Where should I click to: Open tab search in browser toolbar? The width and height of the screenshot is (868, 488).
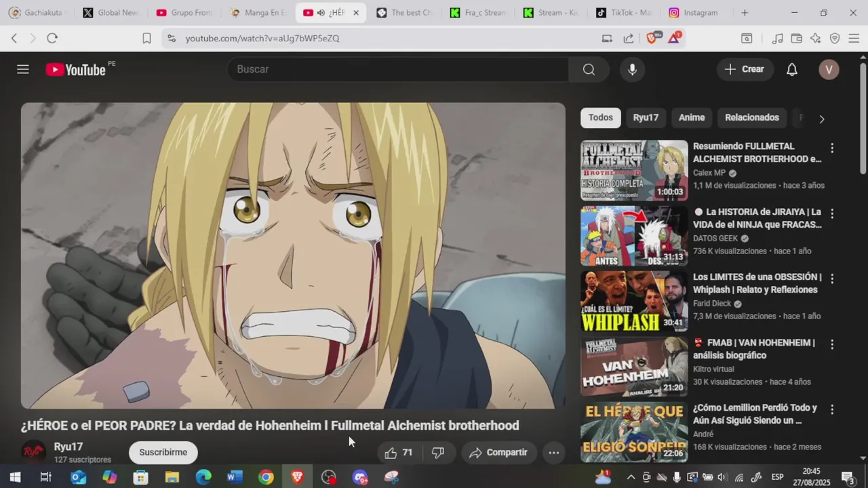pos(747,39)
